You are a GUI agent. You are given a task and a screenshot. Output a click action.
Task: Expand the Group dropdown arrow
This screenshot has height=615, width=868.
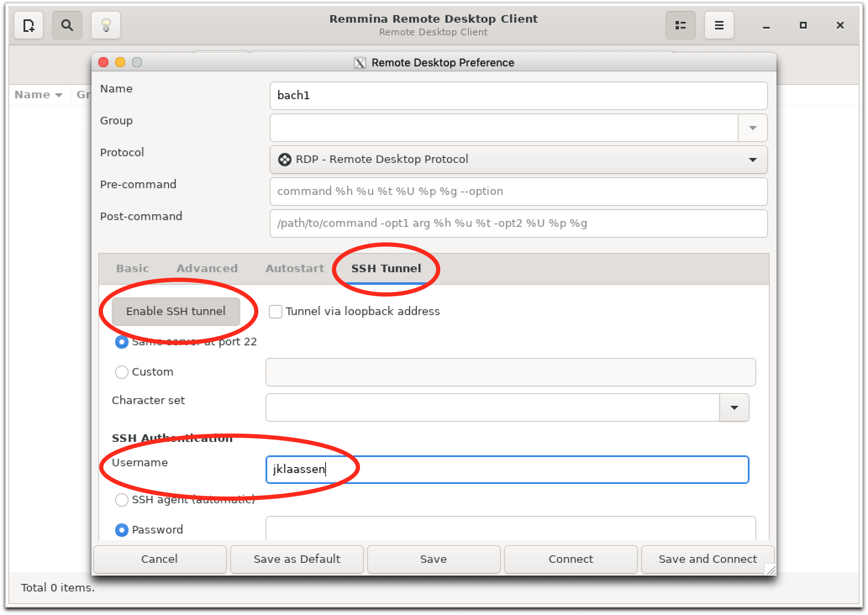point(752,128)
